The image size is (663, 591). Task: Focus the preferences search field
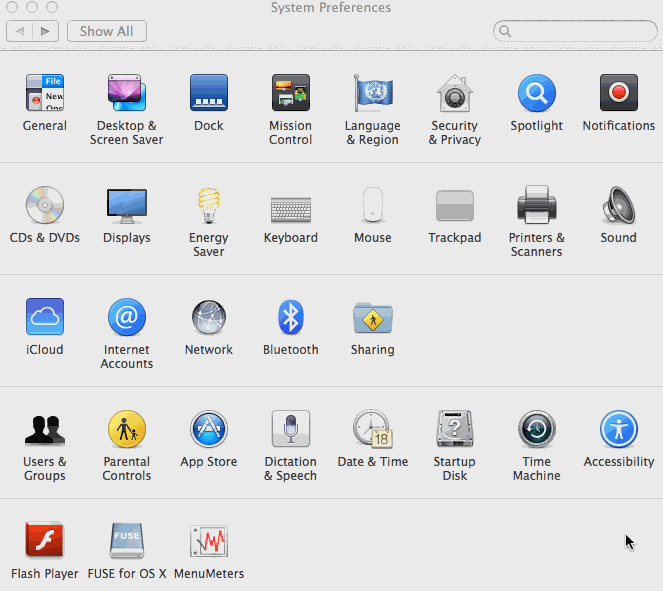(575, 31)
